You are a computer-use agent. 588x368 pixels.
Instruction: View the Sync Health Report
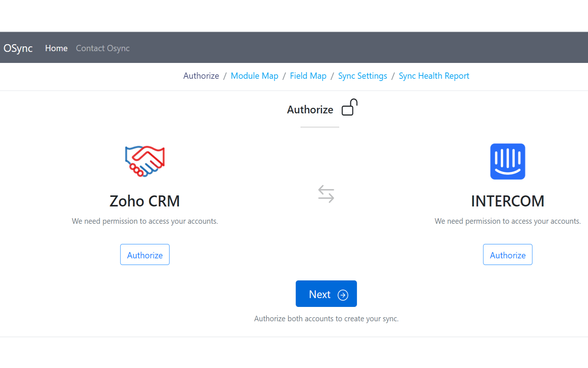coord(434,76)
